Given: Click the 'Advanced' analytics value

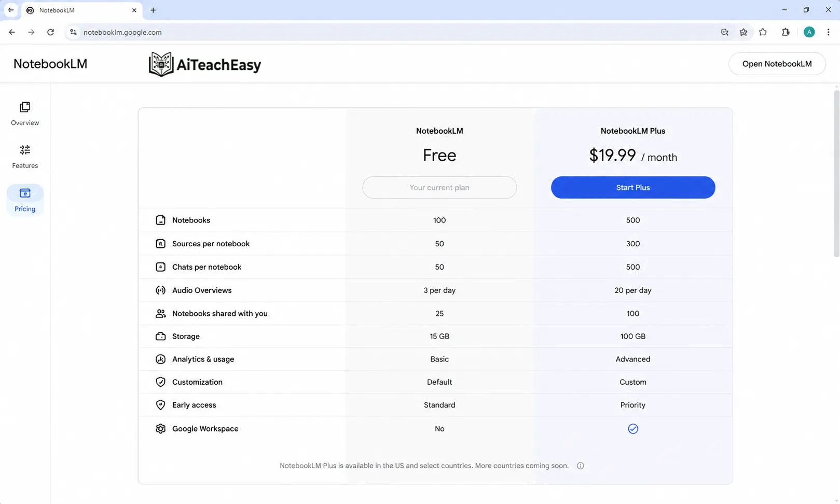Looking at the screenshot, I should point(633,359).
